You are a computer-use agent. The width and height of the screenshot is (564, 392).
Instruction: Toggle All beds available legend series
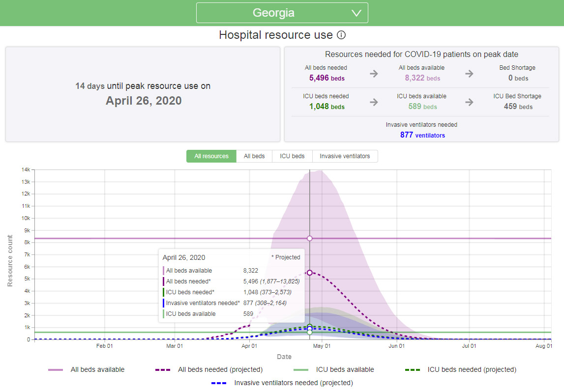click(97, 369)
